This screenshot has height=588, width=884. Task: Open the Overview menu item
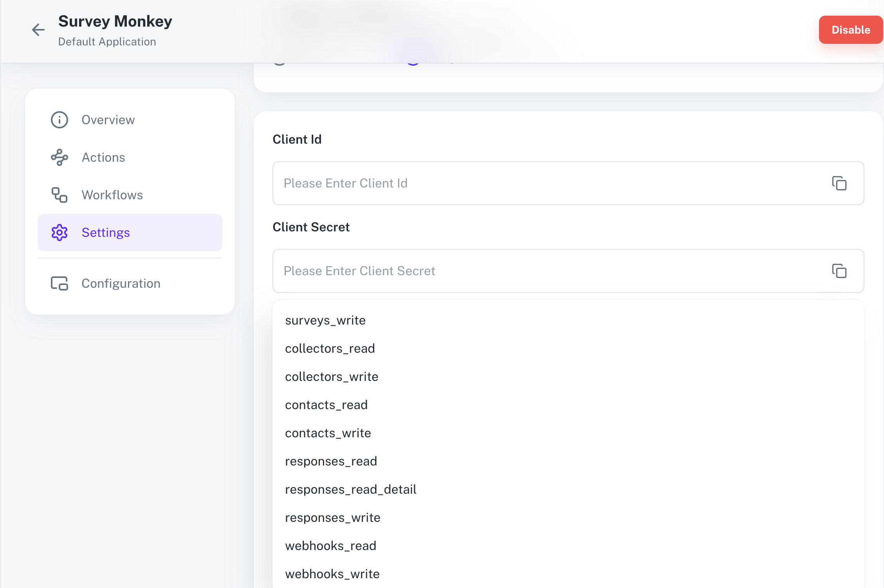pyautogui.click(x=108, y=120)
